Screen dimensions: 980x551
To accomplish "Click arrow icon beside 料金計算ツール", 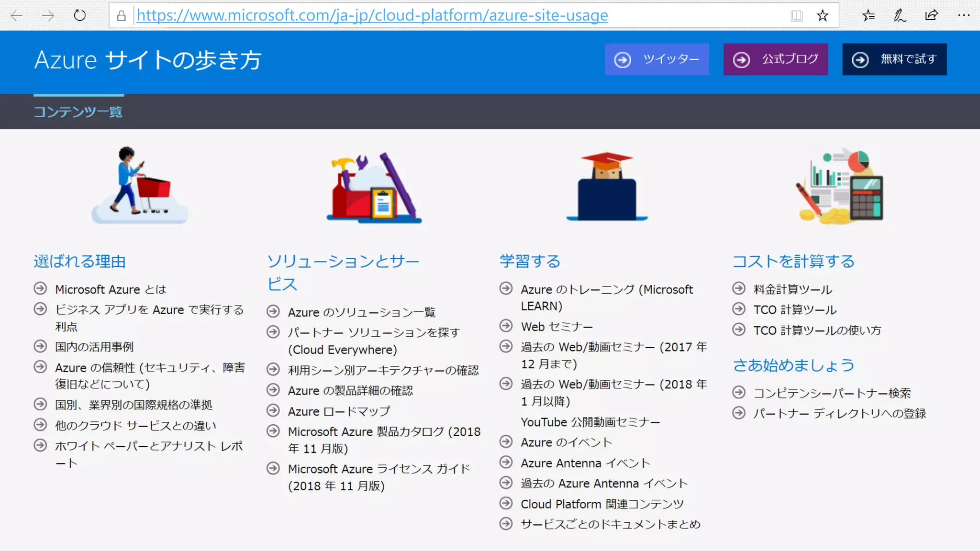I will pyautogui.click(x=739, y=288).
